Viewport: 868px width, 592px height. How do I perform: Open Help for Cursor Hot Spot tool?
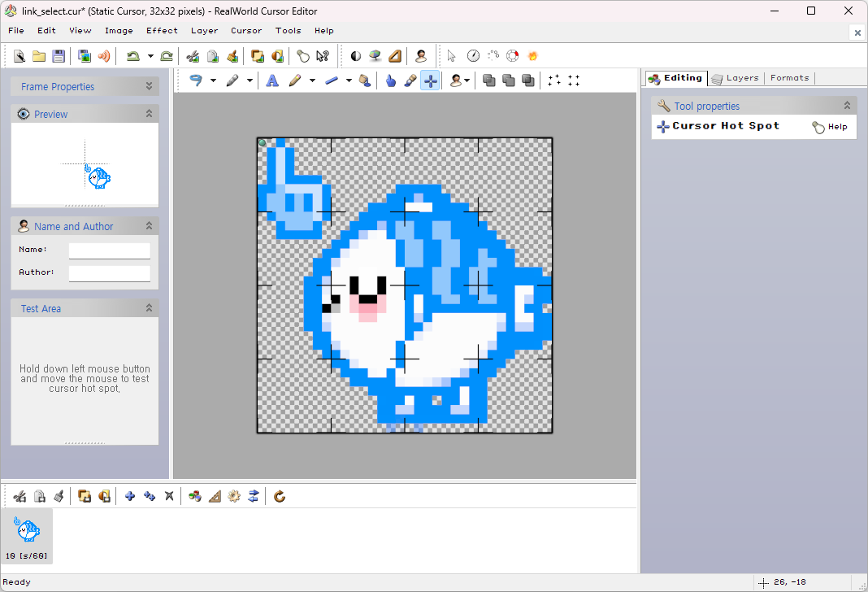pyautogui.click(x=830, y=127)
